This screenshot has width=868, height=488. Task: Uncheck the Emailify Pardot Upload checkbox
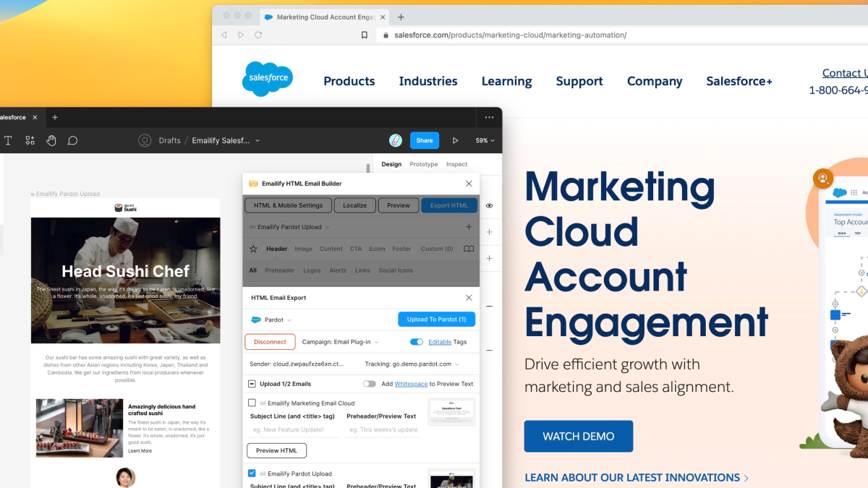coord(252,474)
